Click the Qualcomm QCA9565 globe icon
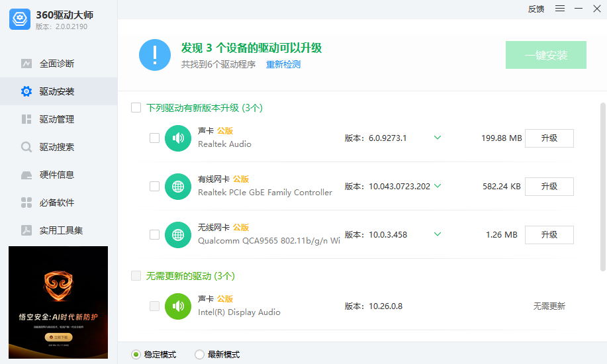This screenshot has width=607, height=364. 178,235
